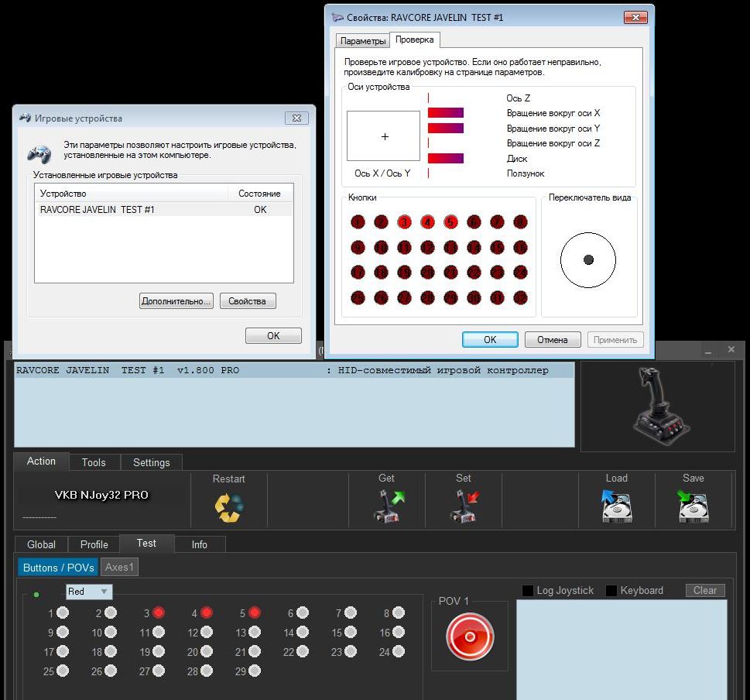750x700 pixels.
Task: Click the gamepad icon in Игровые устройства
Action: 39,153
